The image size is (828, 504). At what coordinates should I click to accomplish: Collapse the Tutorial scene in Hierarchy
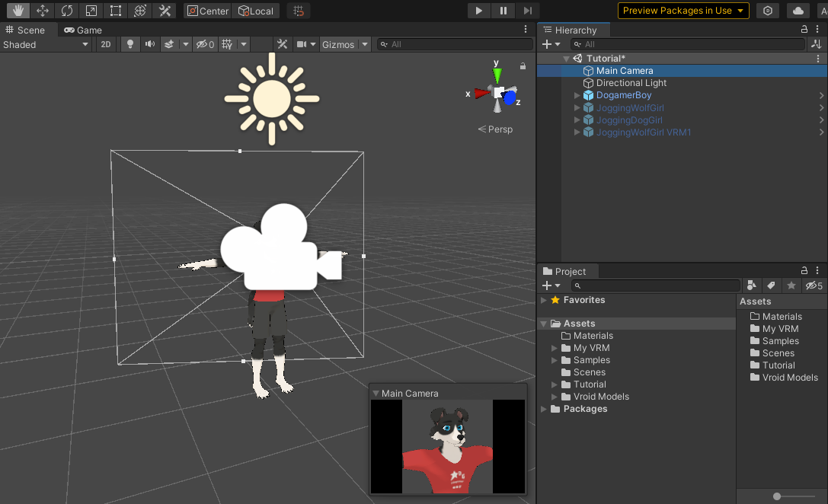[566, 59]
